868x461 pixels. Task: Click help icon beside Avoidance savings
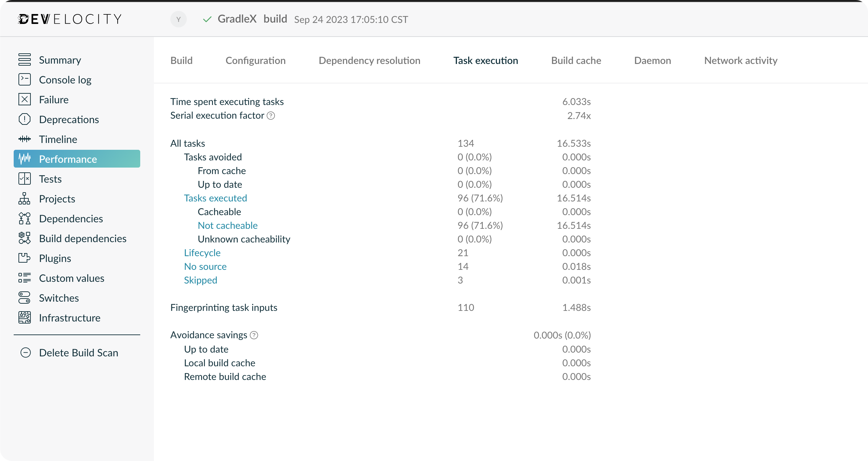(x=254, y=335)
